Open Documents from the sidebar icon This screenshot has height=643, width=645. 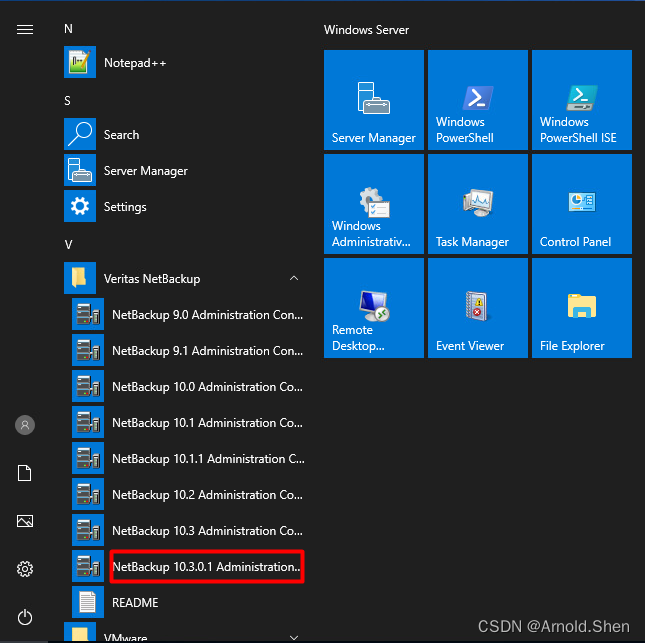25,473
